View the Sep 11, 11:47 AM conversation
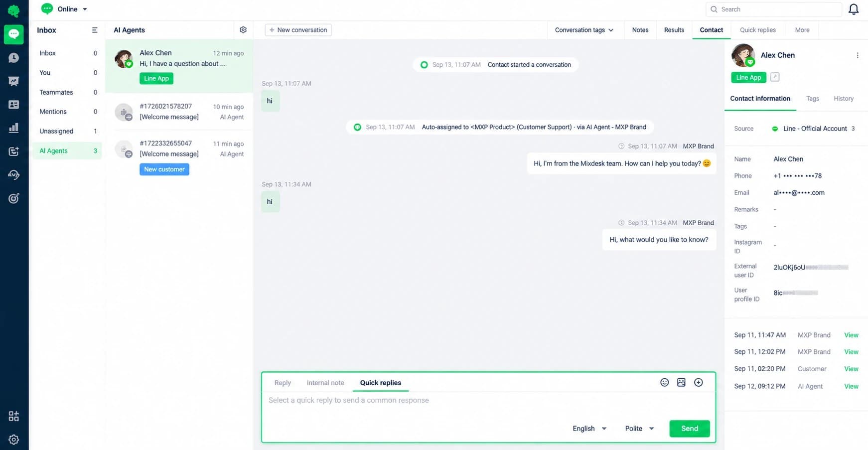 click(x=851, y=335)
